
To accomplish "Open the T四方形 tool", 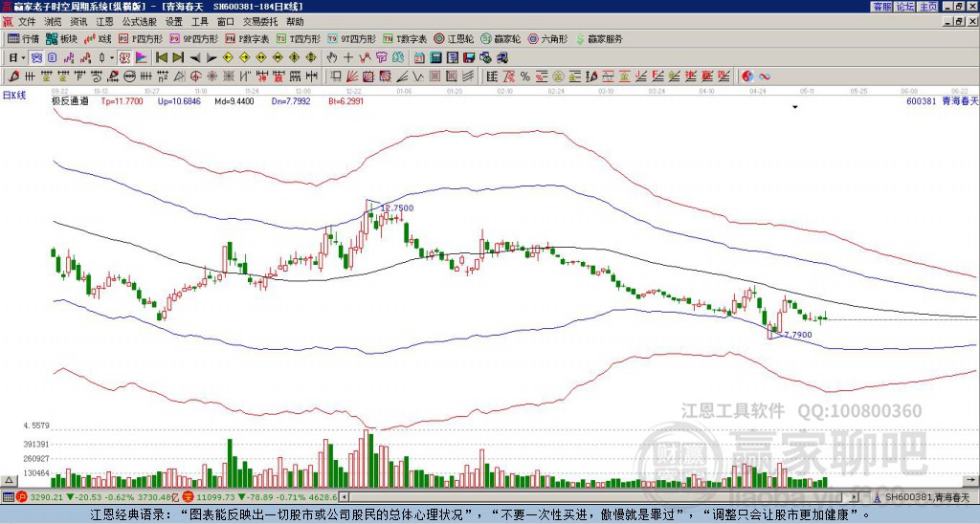I will (299, 38).
